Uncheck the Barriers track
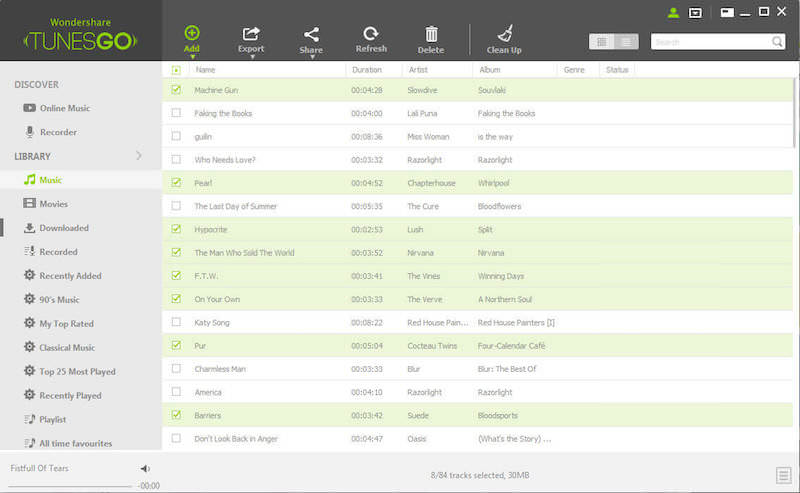The height and width of the screenshot is (493, 800). 176,415
